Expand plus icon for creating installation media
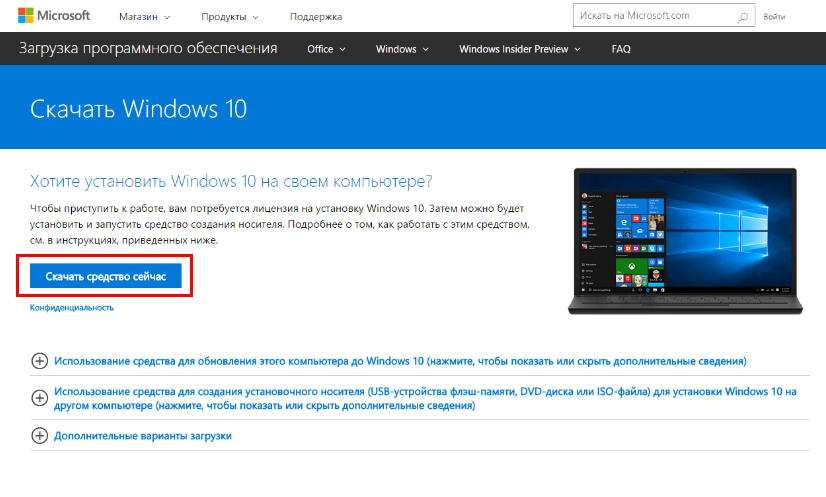Image resolution: width=826 pixels, height=497 pixels. (40, 398)
